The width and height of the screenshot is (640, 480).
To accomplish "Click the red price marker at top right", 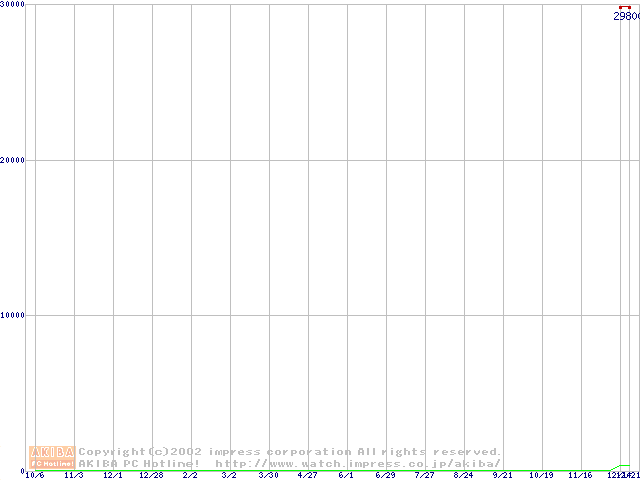I will 624,7.
